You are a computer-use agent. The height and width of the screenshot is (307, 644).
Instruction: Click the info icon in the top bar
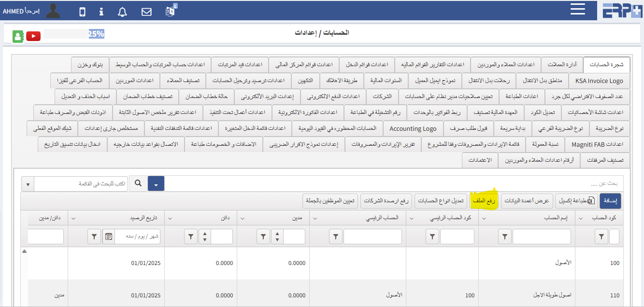point(101,11)
